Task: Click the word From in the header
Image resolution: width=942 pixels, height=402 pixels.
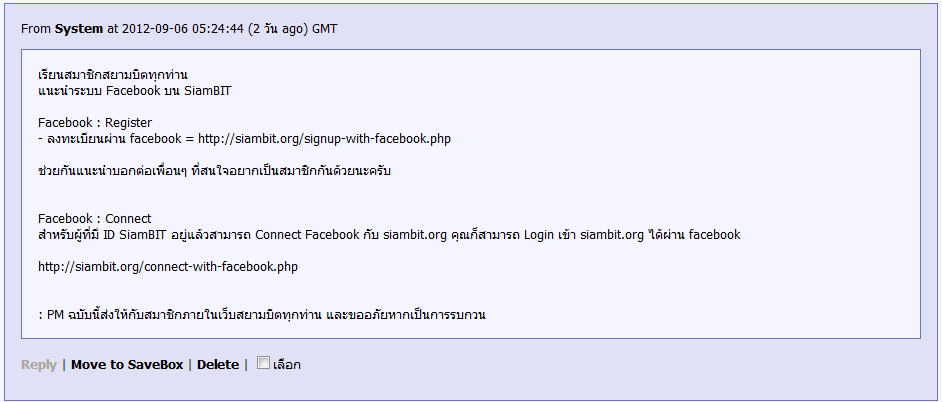Action: pos(36,29)
